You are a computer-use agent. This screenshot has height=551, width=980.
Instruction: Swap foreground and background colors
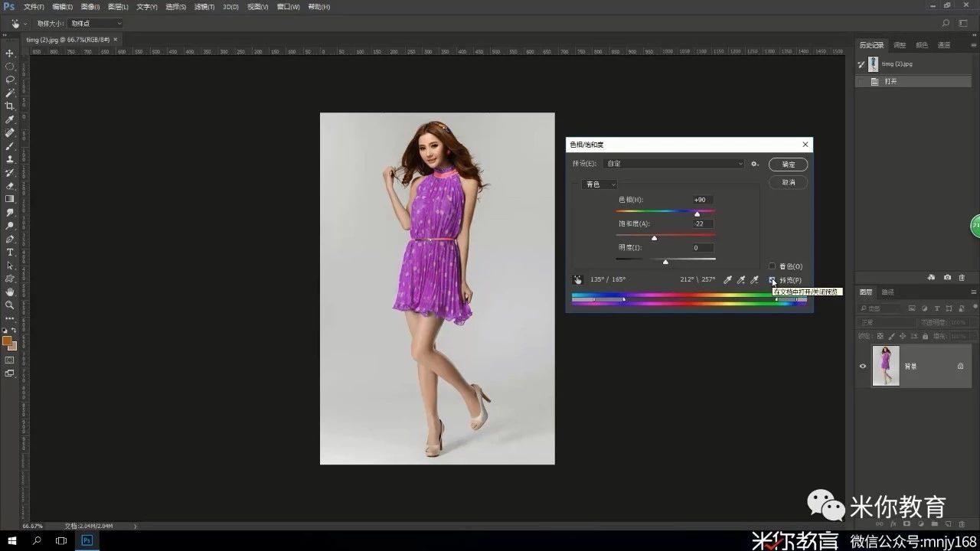point(14,330)
